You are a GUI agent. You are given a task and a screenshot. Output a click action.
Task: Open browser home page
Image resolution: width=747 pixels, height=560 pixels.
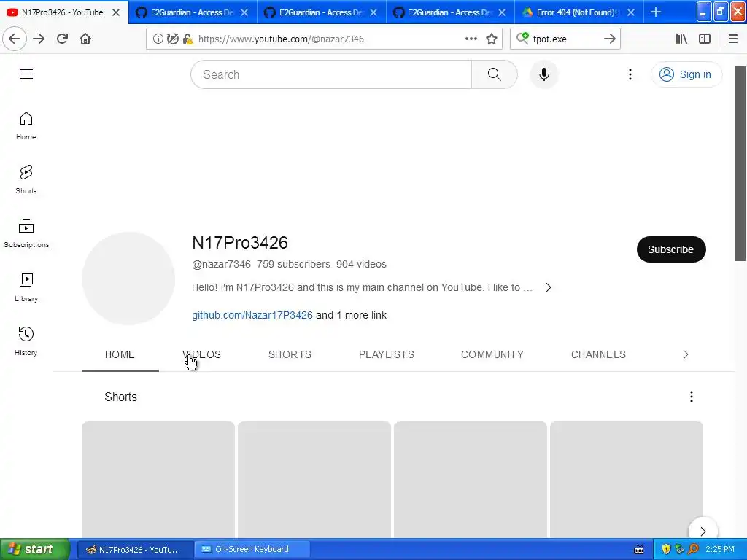(85, 39)
